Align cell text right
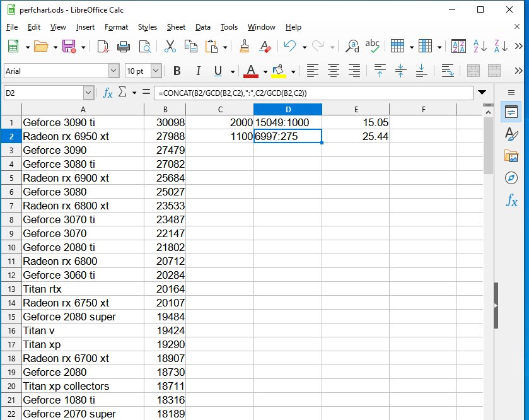The height and width of the screenshot is (420, 529). (354, 71)
